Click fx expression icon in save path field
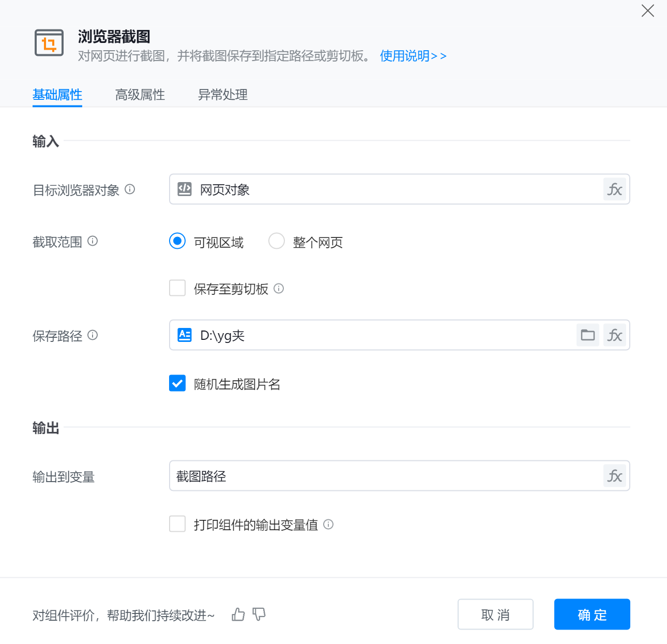The height and width of the screenshot is (644, 667). point(614,335)
